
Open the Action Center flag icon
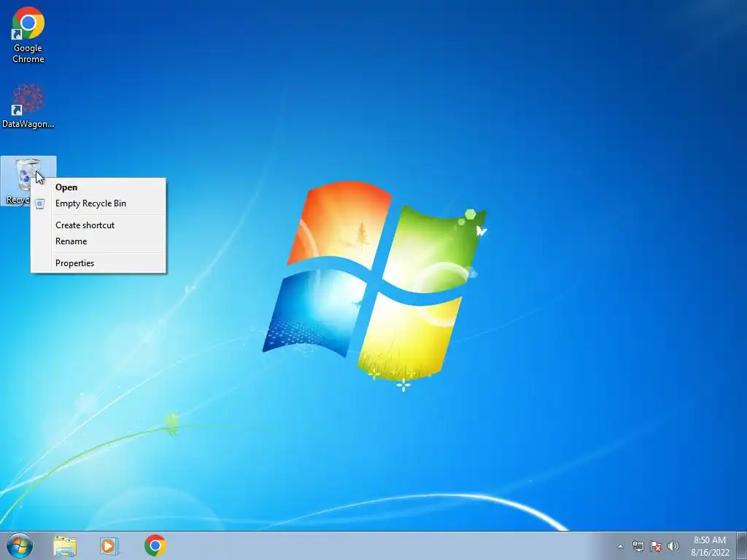tap(656, 546)
